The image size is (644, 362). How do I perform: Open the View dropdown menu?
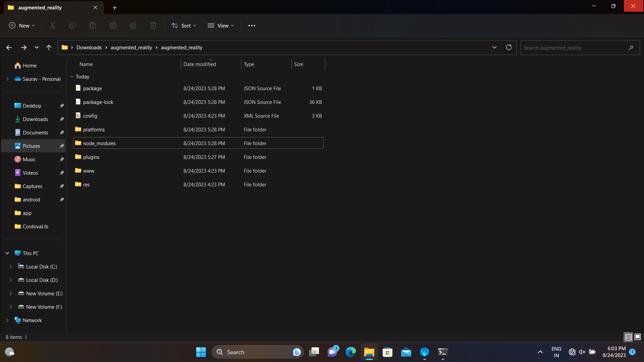point(221,25)
